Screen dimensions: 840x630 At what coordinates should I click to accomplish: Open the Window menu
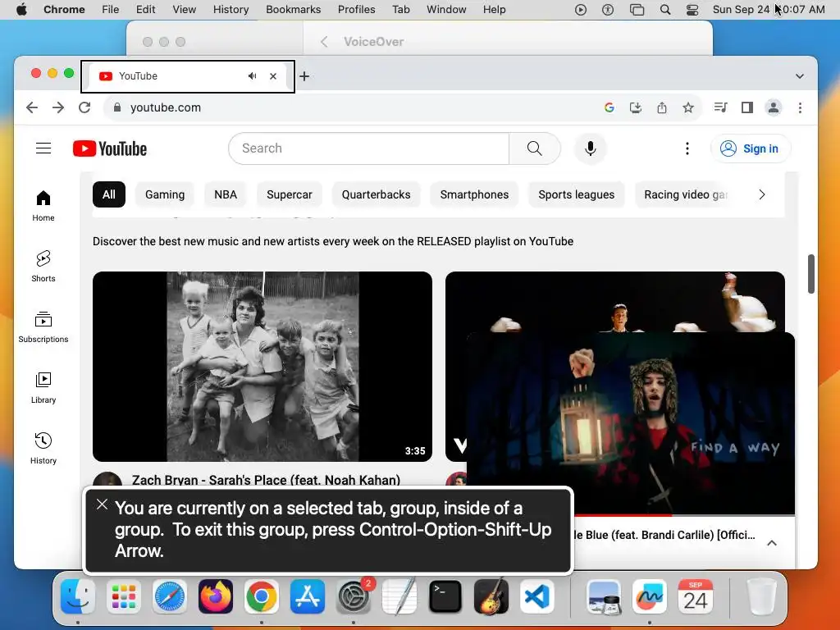(446, 9)
